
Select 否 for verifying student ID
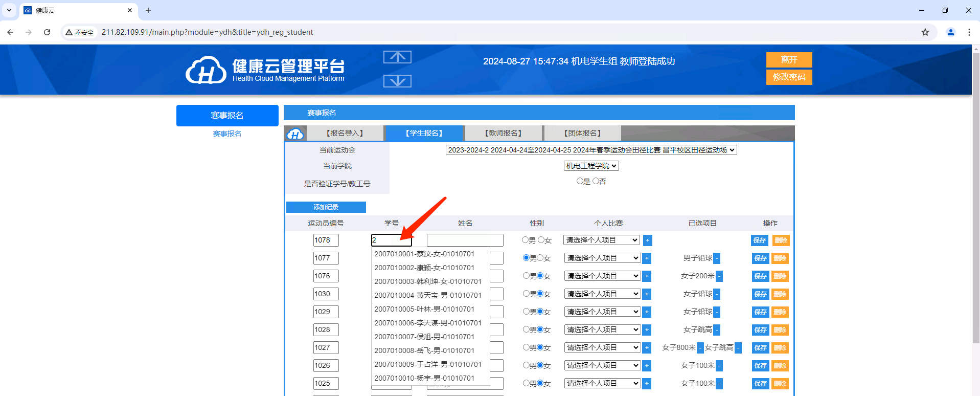596,181
